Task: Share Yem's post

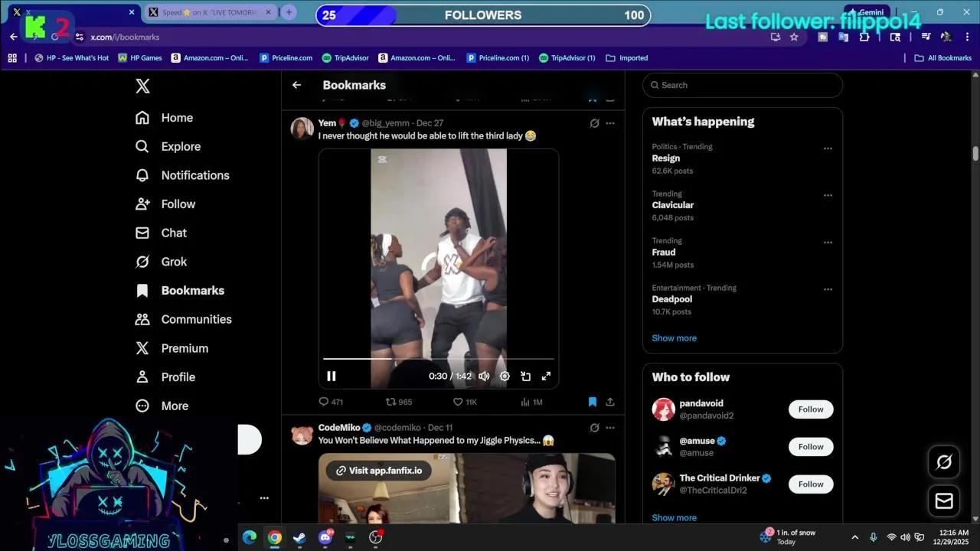Action: (x=610, y=402)
